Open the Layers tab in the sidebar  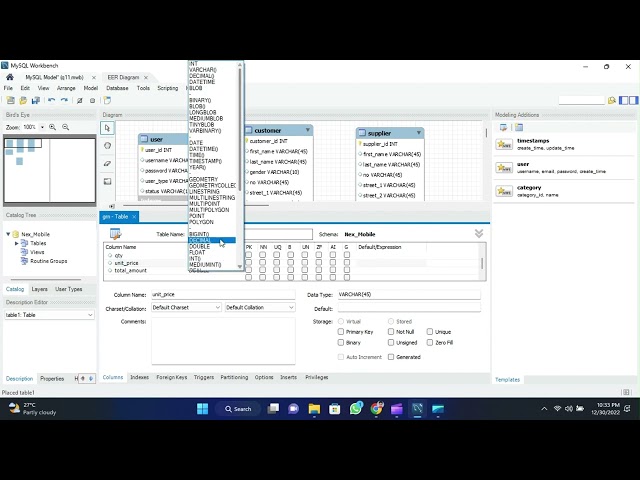coord(40,289)
